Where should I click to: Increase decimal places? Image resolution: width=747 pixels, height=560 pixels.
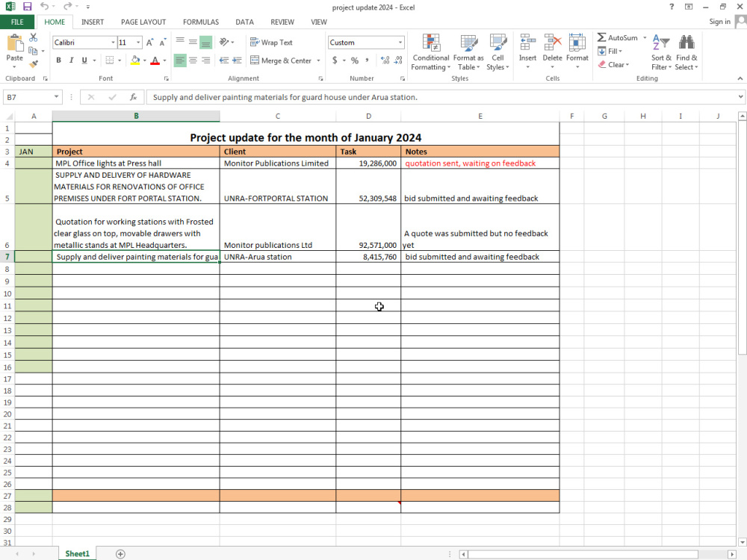385,60
